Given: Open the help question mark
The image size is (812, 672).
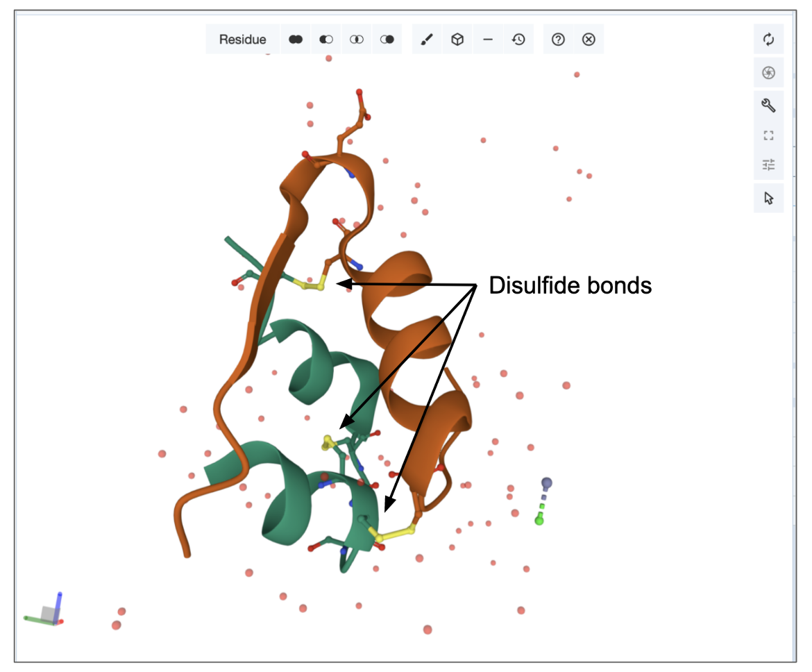Looking at the screenshot, I should coord(558,40).
